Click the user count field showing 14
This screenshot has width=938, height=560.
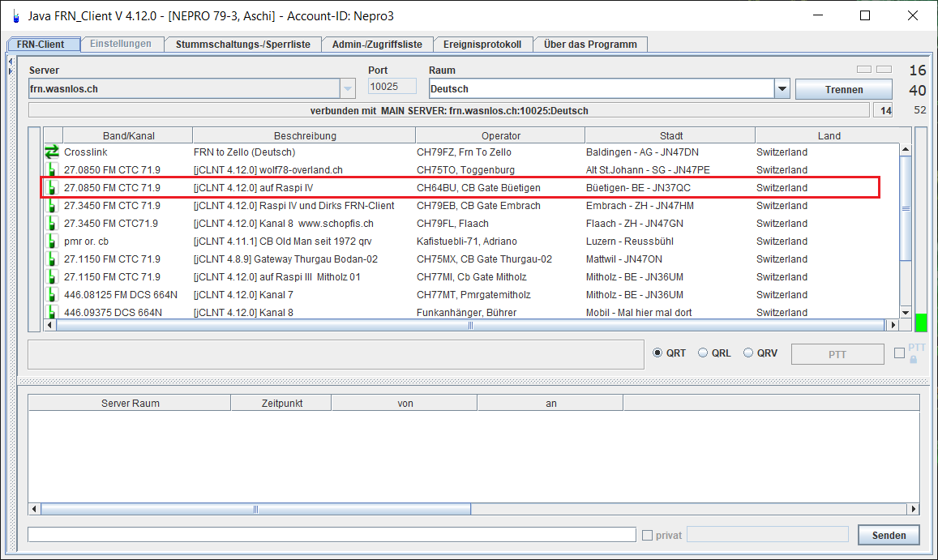click(x=884, y=111)
